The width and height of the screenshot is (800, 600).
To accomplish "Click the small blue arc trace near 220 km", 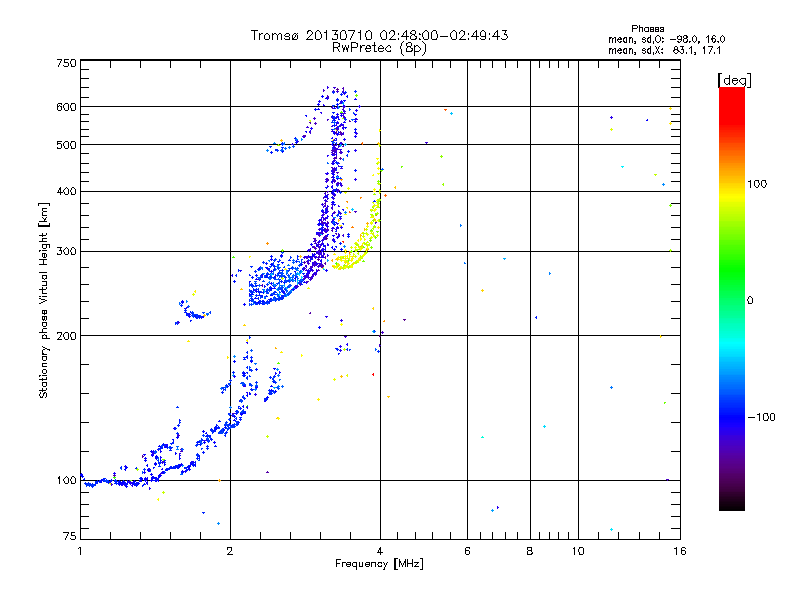I will [x=193, y=312].
